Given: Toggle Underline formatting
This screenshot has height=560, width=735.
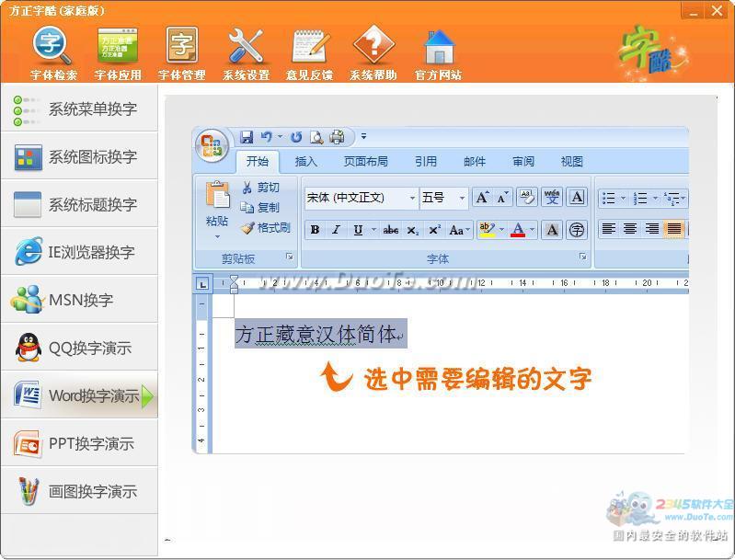Looking at the screenshot, I should (358, 230).
